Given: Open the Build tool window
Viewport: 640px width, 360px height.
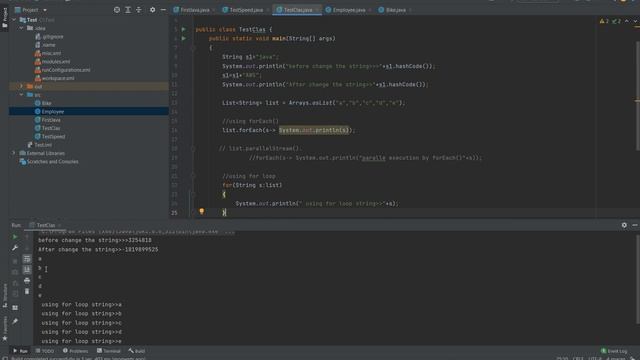Looking at the screenshot, I should click(137, 351).
